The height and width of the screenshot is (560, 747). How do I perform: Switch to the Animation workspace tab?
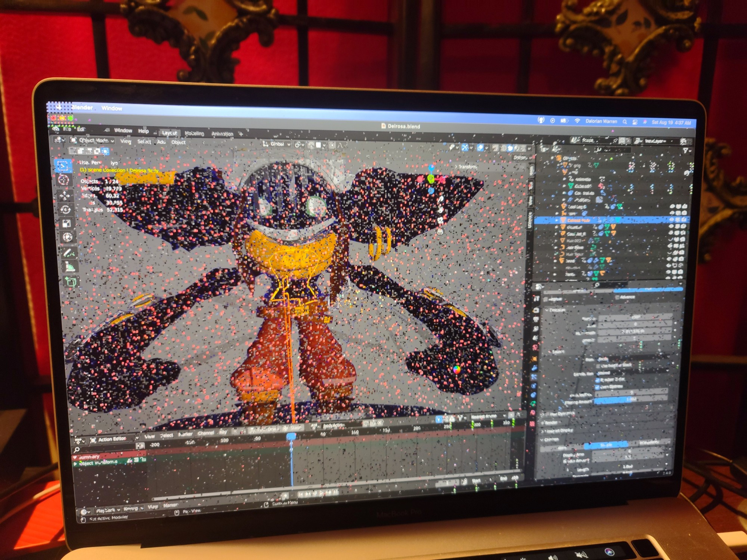(x=222, y=134)
